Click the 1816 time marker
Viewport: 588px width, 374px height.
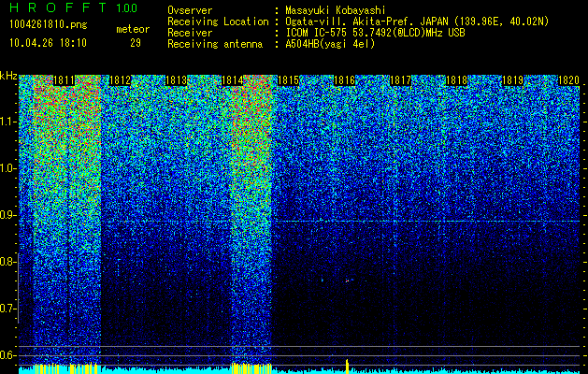tap(344, 80)
